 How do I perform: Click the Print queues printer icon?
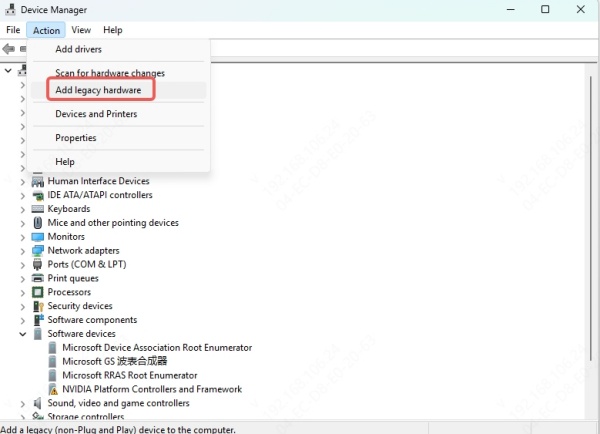pyautogui.click(x=38, y=278)
